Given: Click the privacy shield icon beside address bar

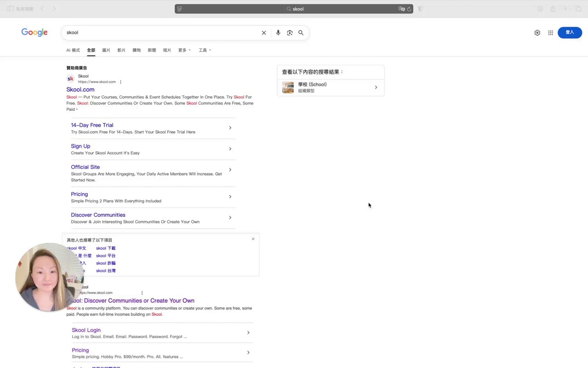Looking at the screenshot, I should (x=421, y=9).
